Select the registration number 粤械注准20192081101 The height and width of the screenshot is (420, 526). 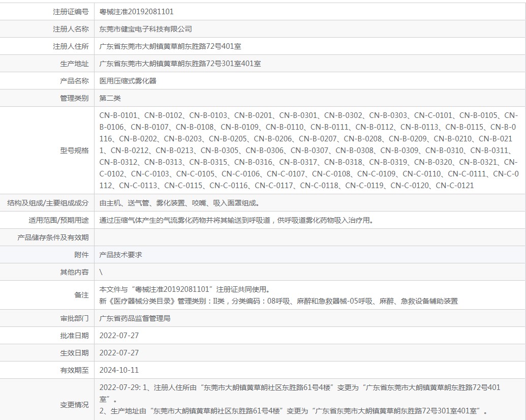[x=136, y=12]
